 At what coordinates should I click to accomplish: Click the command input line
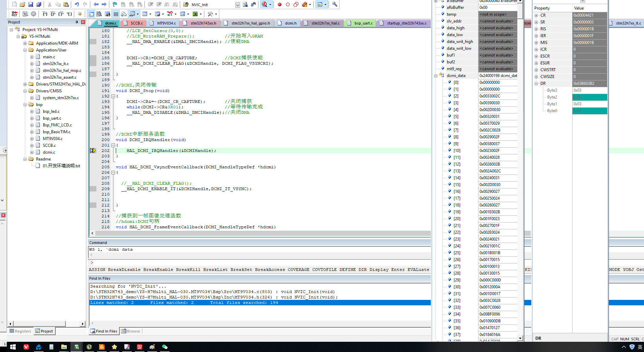click(x=261, y=263)
